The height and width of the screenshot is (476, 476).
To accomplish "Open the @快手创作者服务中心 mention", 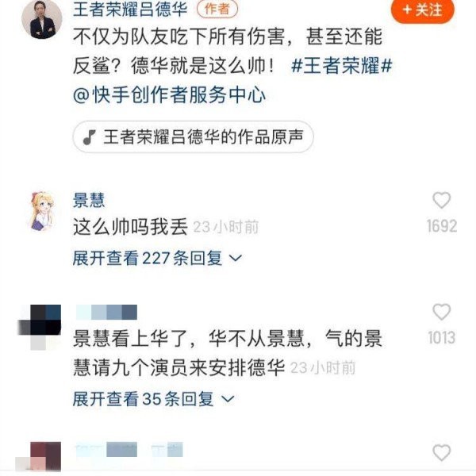I will [170, 94].
